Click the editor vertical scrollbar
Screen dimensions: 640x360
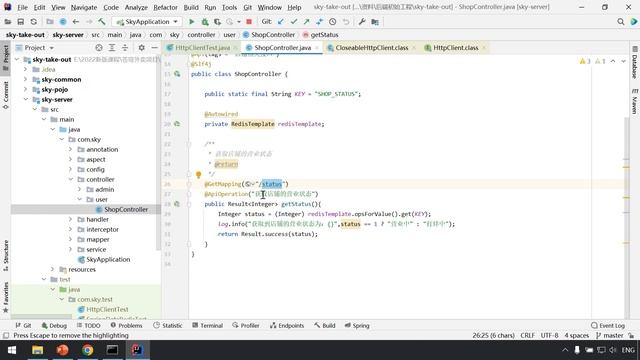626,218
